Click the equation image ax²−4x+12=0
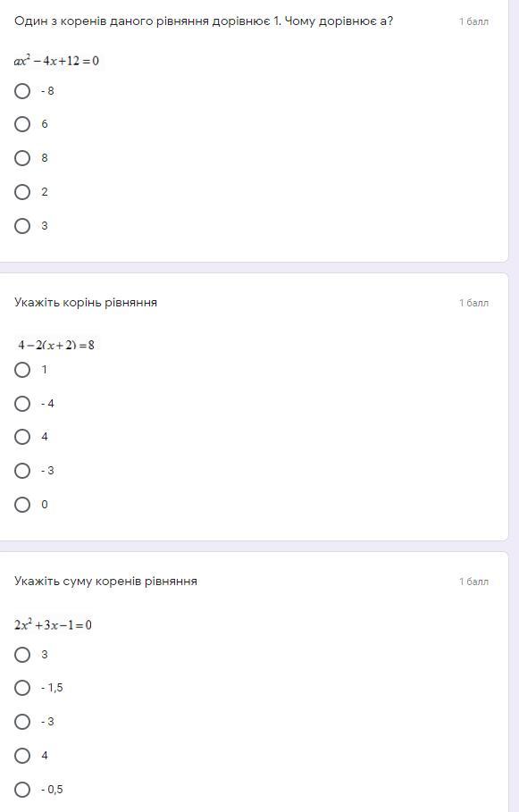519x812 pixels. tap(56, 61)
